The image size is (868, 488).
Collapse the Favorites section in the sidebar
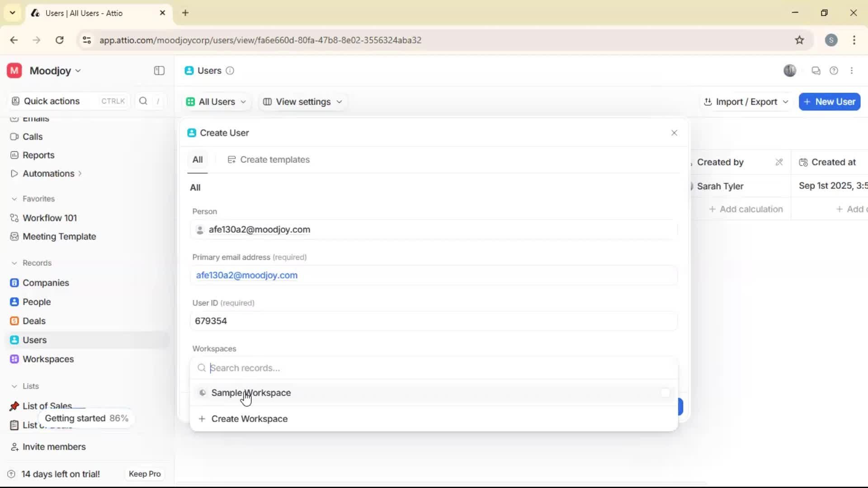point(15,199)
